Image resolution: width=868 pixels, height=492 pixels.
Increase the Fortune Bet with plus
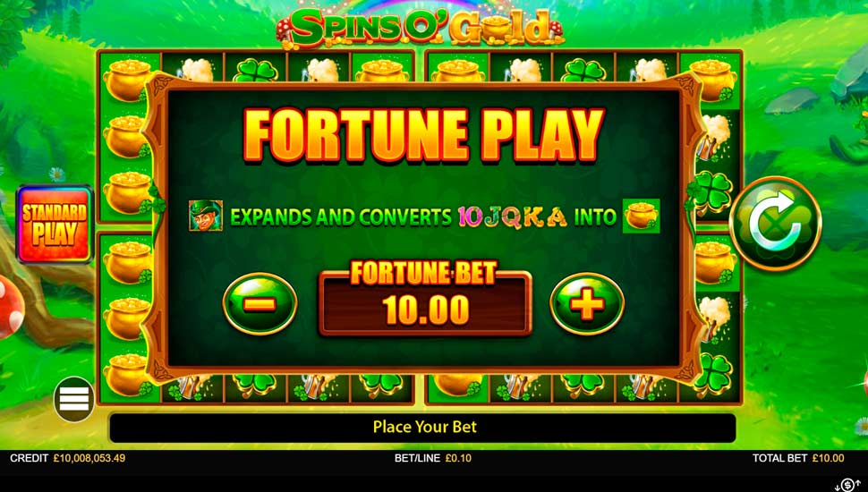[587, 303]
